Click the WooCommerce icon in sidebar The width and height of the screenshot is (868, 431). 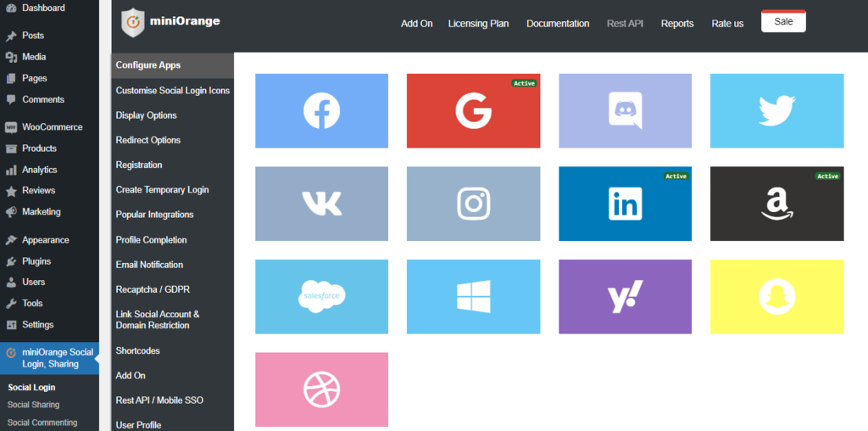tap(11, 127)
